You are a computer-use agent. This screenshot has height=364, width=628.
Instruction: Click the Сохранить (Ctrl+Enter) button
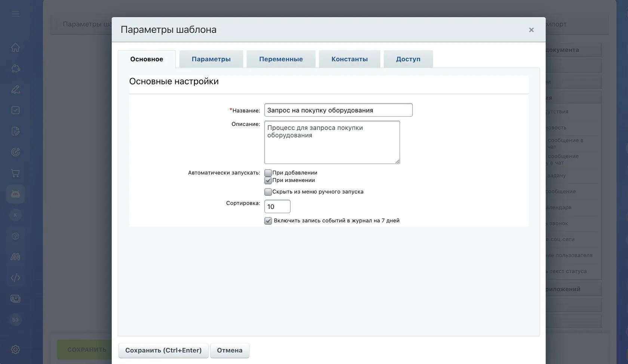coord(163,350)
